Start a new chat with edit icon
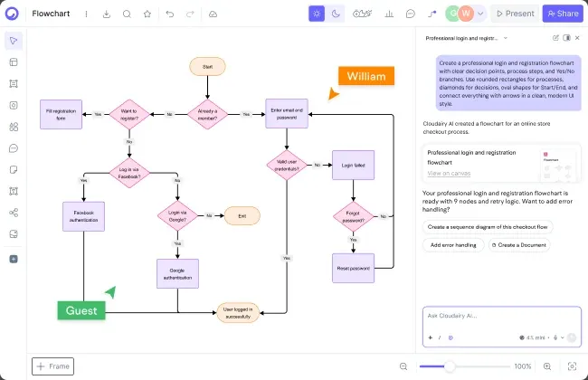The height and width of the screenshot is (380, 588). pos(555,38)
